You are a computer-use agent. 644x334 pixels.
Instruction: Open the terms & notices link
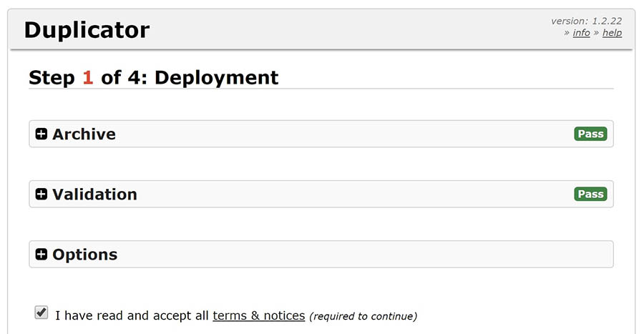259,315
